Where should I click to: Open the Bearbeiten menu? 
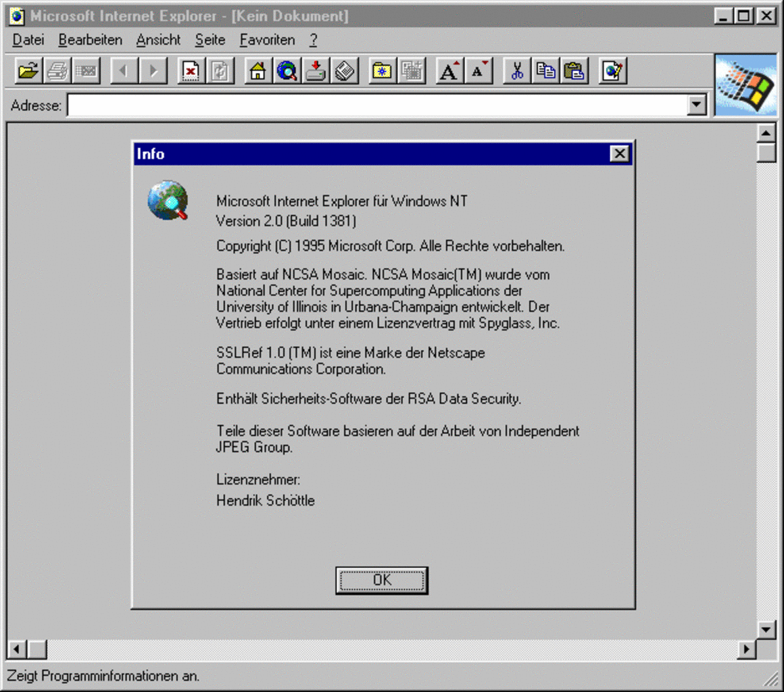[x=90, y=40]
